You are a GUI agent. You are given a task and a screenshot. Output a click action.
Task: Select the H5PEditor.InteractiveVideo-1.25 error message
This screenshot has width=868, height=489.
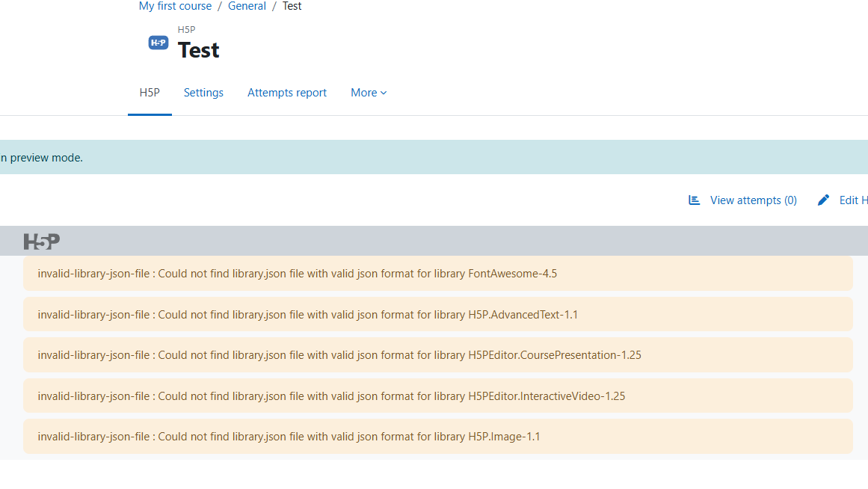click(438, 396)
